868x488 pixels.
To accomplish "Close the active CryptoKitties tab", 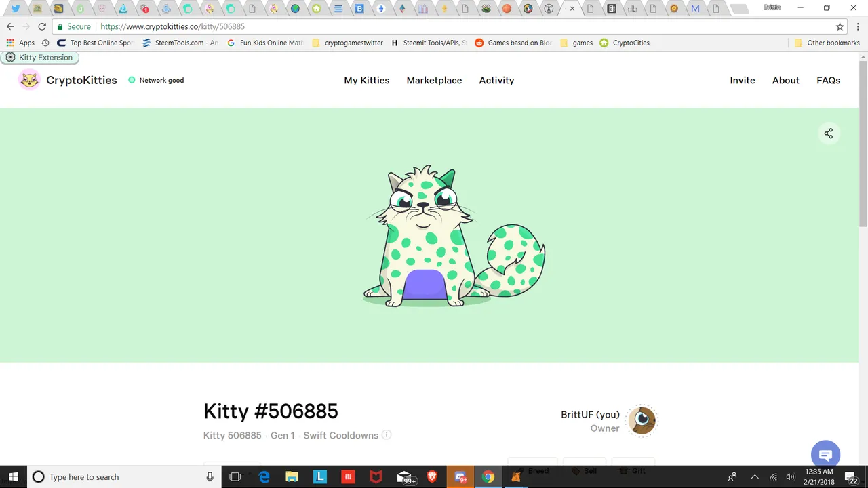I will point(572,9).
